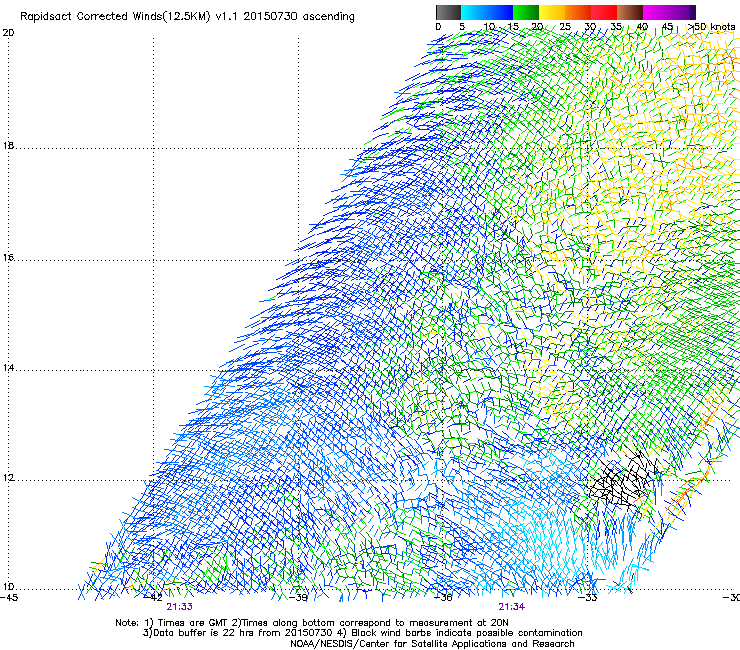Click the dark purple 45-50 knots legend swatch
This screenshot has height=650, width=740.
click(x=683, y=13)
